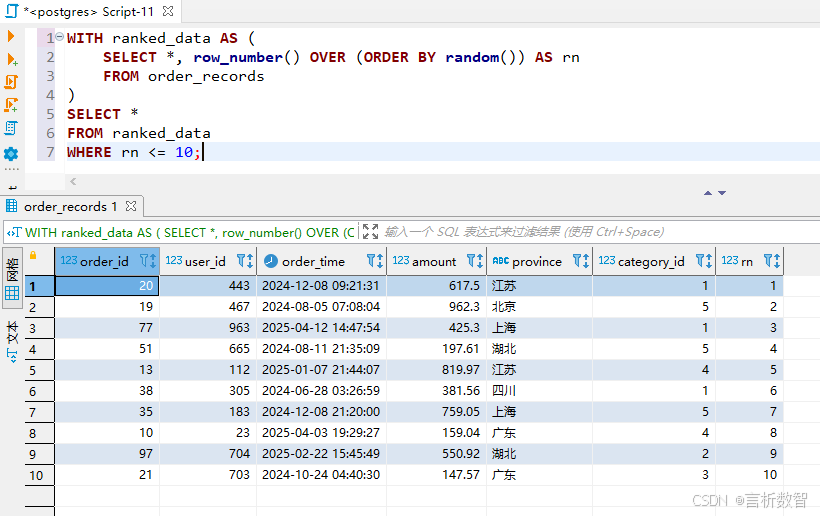Screen dimensions: 820x516
Task: Execute SQL statement with orange play icon
Action: pyautogui.click(x=11, y=36)
